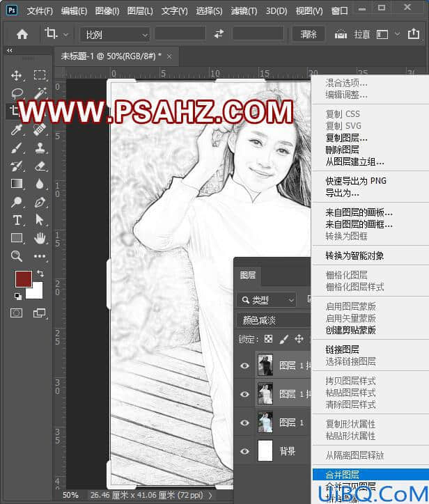
Task: Select the Zoom tool
Action: [17, 256]
